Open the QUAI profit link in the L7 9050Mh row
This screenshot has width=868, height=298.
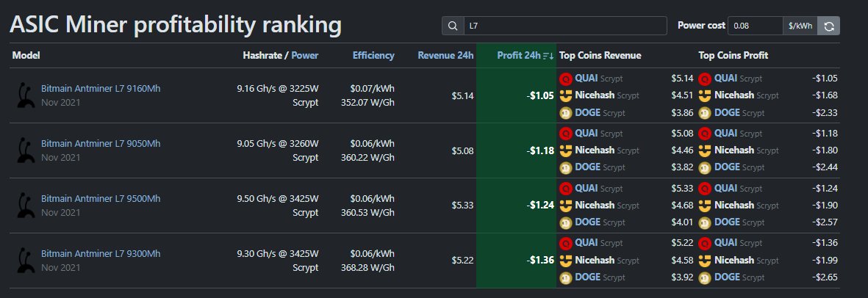tap(725, 134)
